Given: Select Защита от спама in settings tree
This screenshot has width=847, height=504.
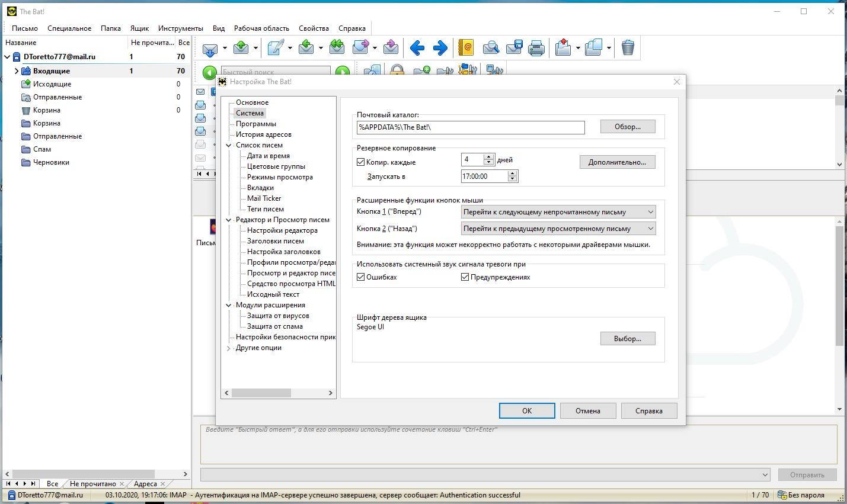Looking at the screenshot, I should coord(274,326).
